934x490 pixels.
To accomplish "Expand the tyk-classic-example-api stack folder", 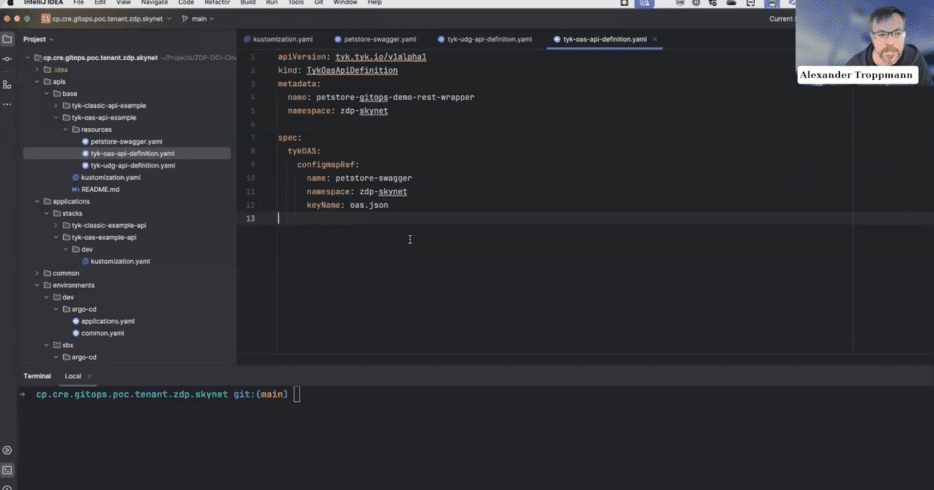I will coord(56,225).
